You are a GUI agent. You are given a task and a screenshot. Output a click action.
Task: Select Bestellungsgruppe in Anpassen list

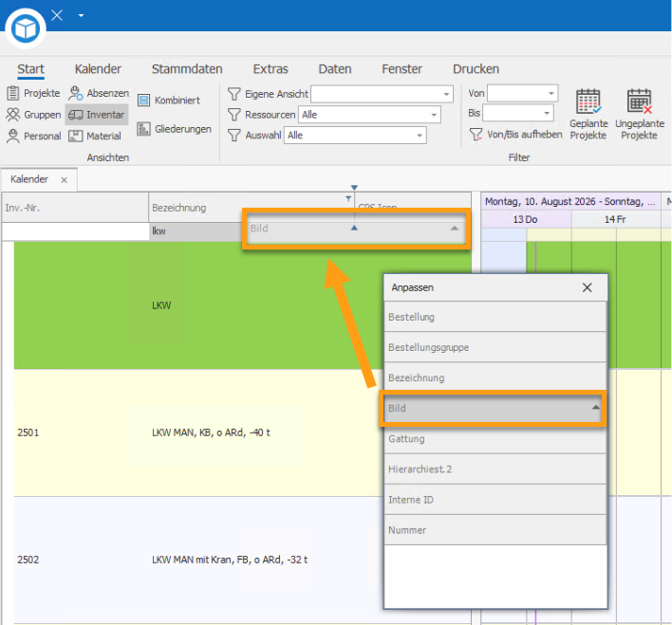(495, 347)
